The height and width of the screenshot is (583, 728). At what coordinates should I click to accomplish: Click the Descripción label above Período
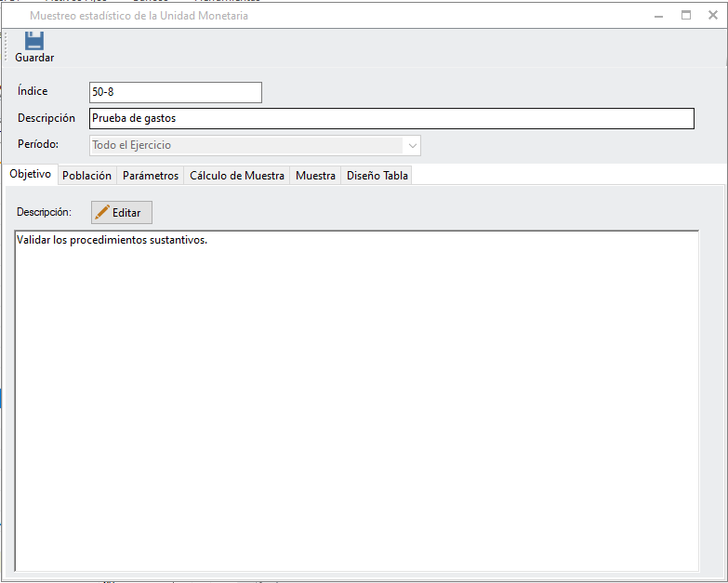(46, 118)
